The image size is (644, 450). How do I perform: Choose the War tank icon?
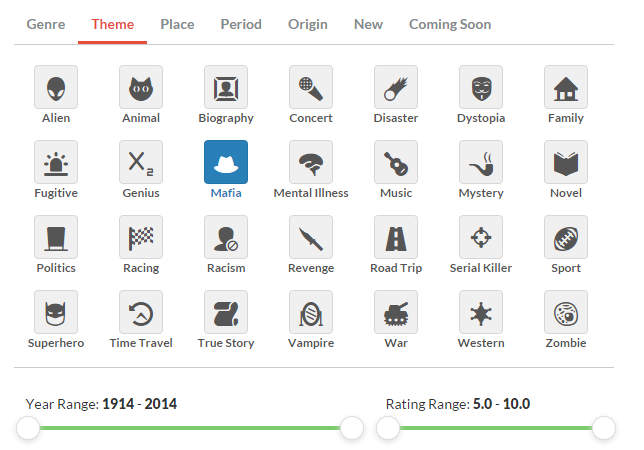(x=396, y=313)
